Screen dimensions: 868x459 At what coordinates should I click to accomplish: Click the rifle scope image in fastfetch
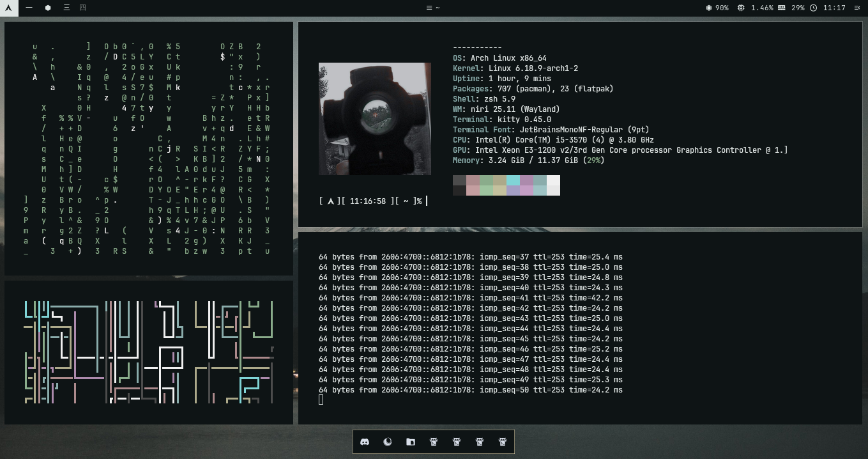tap(375, 119)
